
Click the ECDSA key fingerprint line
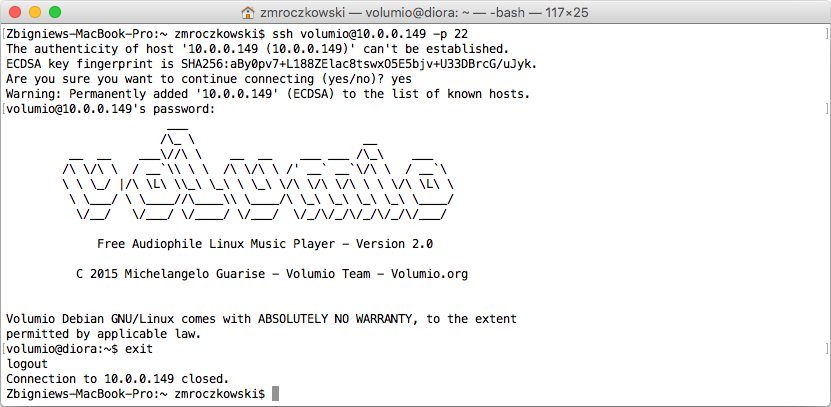coord(271,64)
